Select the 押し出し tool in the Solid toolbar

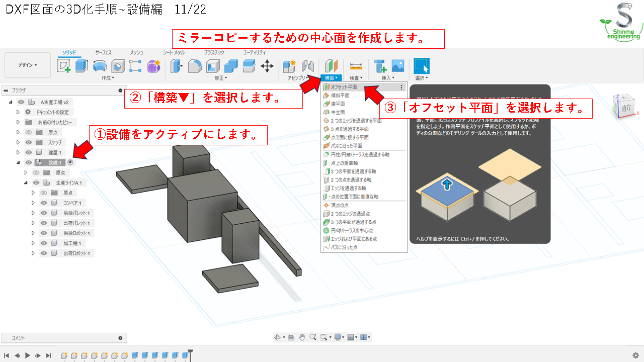[80, 66]
